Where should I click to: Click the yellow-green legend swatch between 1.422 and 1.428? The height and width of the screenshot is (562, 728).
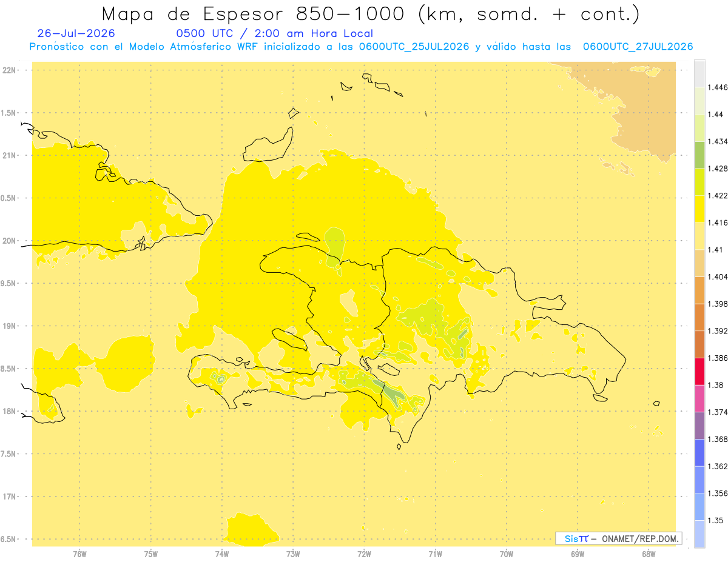point(699,182)
